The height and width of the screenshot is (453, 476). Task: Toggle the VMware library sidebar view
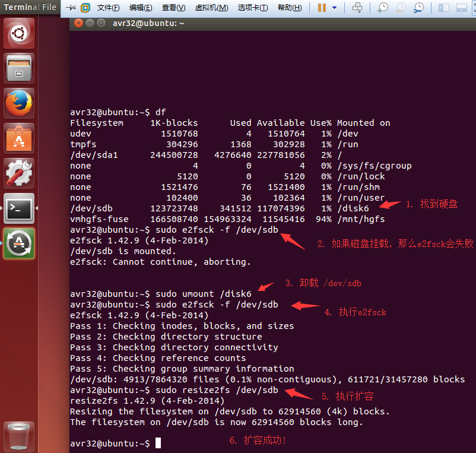444,8
